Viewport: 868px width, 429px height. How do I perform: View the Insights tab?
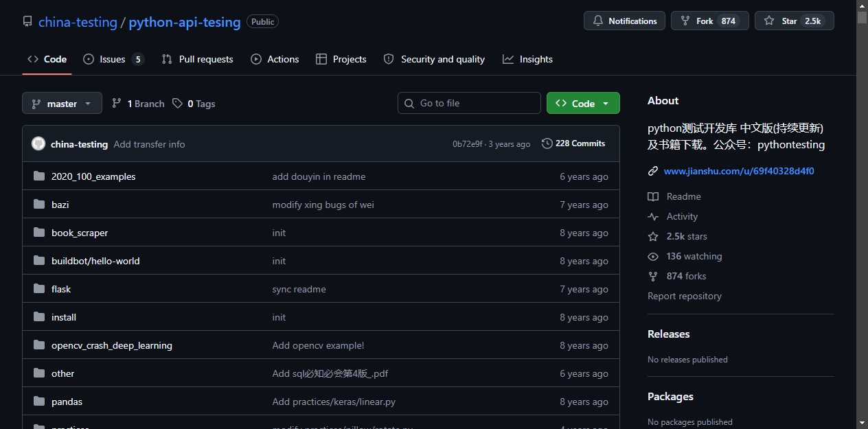click(x=527, y=59)
